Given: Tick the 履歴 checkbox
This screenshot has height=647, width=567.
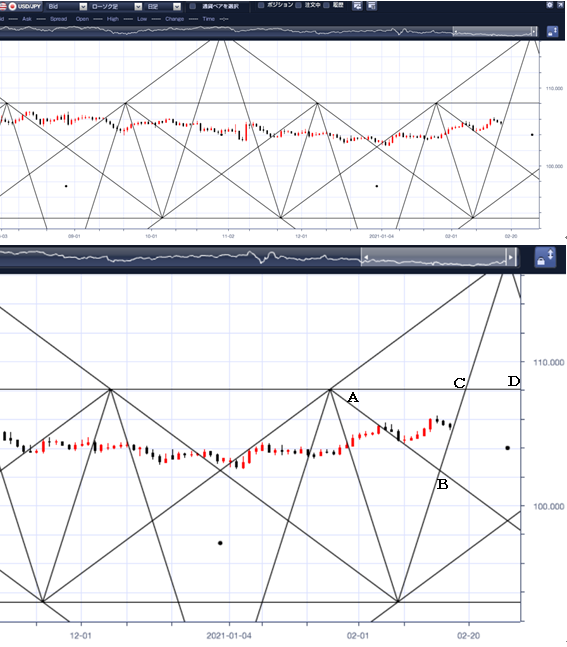Looking at the screenshot, I should [x=326, y=5].
